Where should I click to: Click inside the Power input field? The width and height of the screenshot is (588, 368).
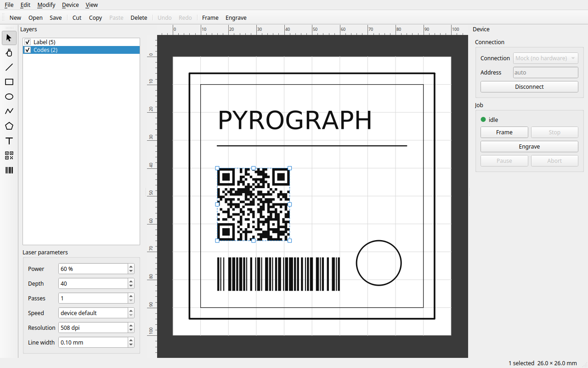(93, 269)
